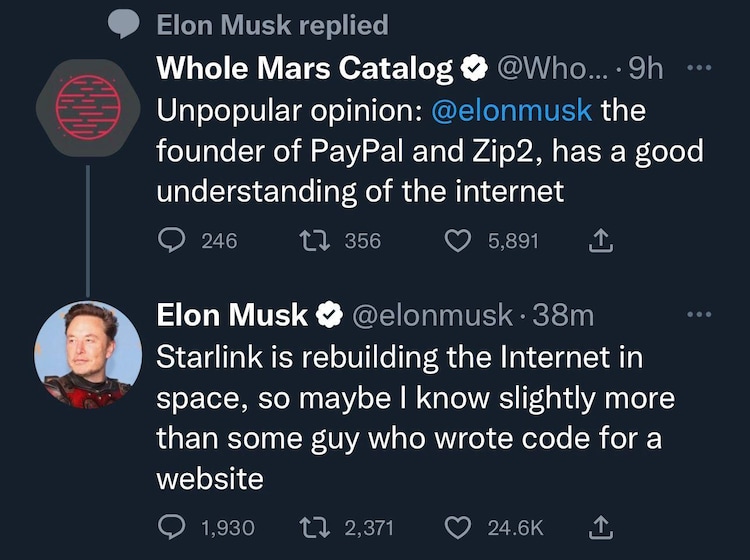Screen dimensions: 750x560
Task: Share the Whole Mars Catalog tweet
Action: [602, 240]
